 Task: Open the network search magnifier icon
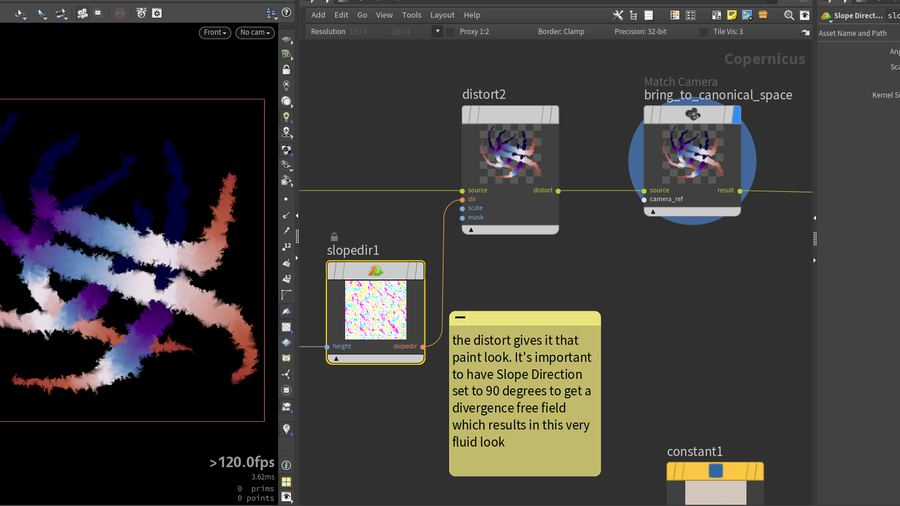tap(789, 15)
